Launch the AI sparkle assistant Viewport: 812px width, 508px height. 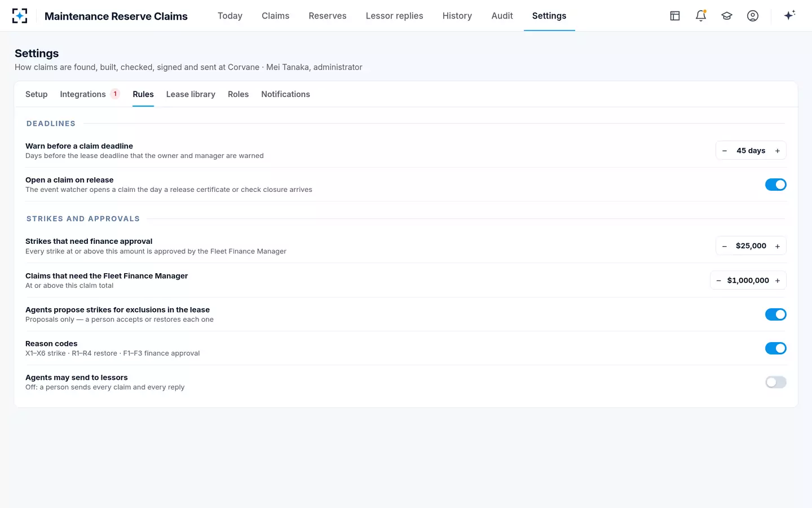click(789, 15)
